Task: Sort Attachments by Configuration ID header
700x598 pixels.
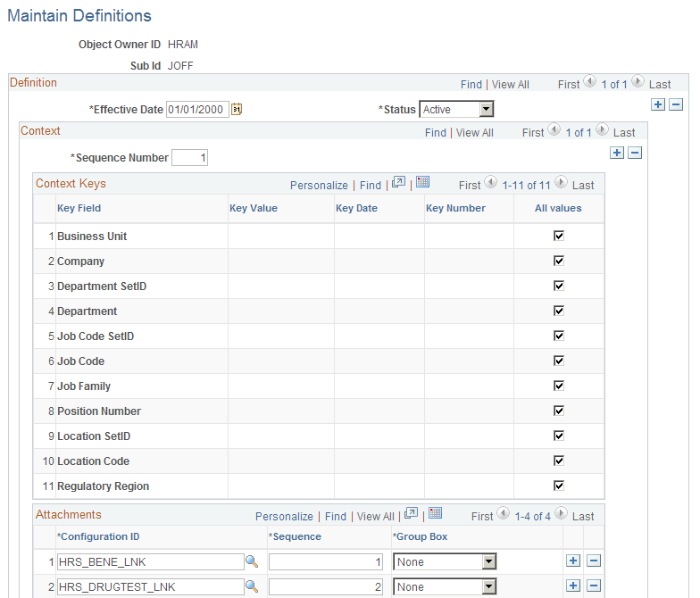Action: (98, 537)
